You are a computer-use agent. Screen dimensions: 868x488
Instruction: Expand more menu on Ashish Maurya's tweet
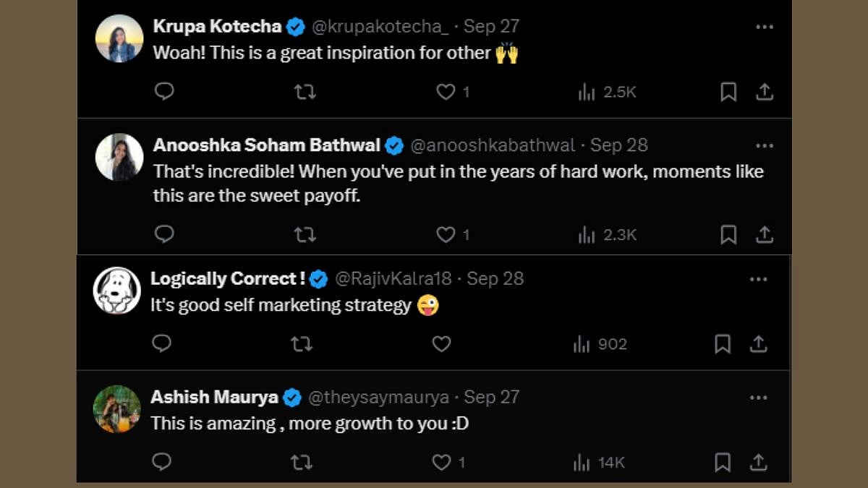[758, 398]
